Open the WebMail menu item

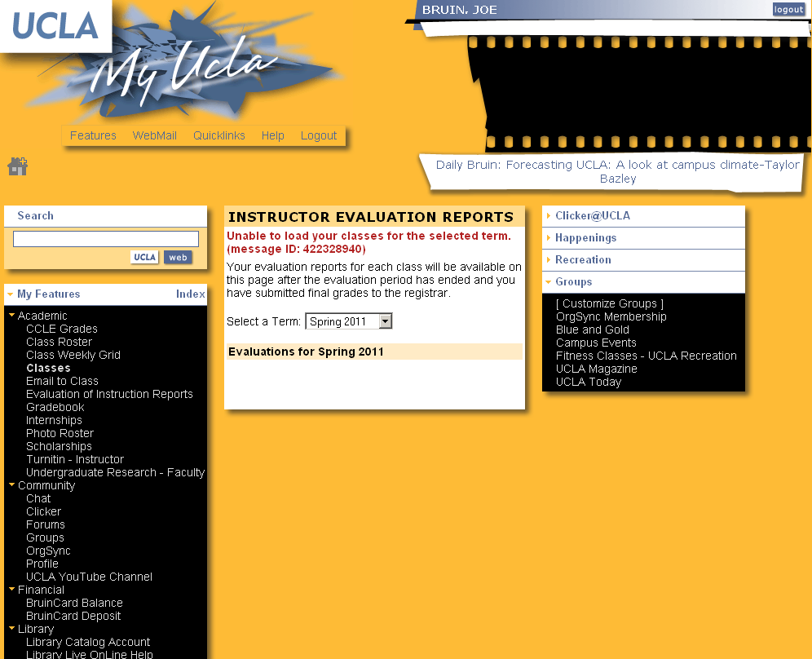(154, 135)
